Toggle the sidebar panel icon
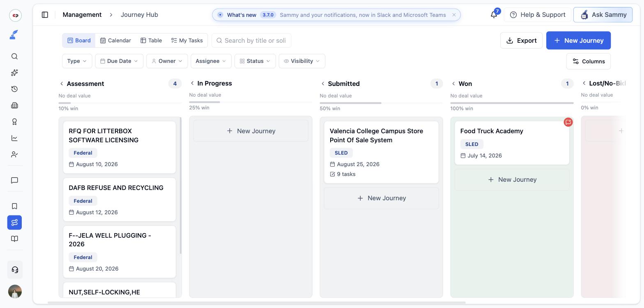 (x=45, y=15)
